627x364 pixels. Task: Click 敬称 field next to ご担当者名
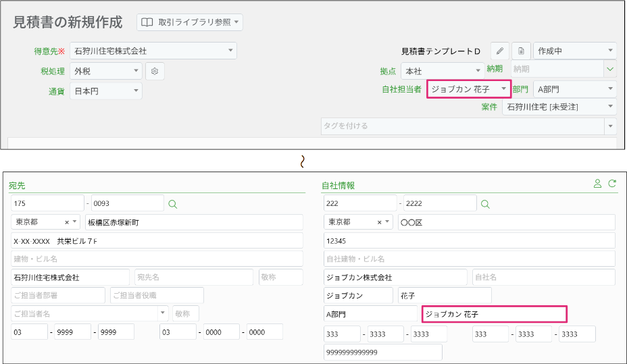click(186, 313)
